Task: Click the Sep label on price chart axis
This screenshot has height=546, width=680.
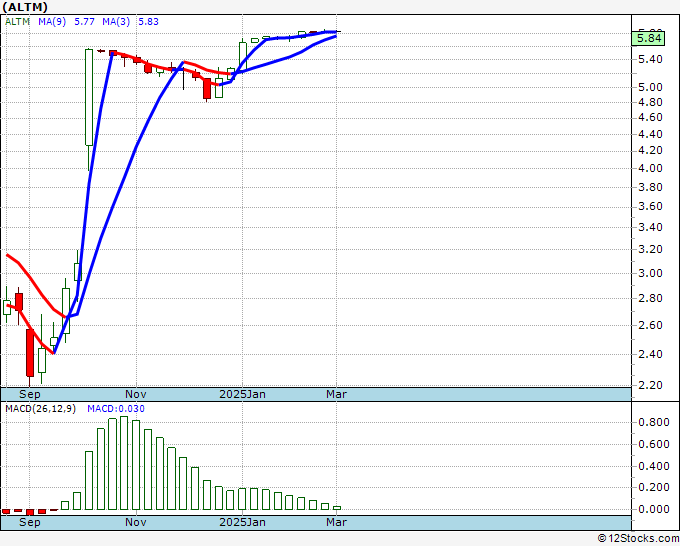Action: coord(29,394)
